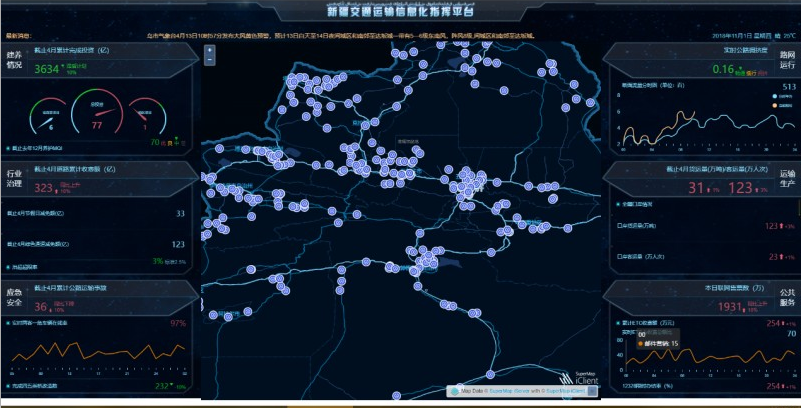Screen dimensions: 801x408
Task: Click the value 70 above ticket chart
Action: [792, 334]
